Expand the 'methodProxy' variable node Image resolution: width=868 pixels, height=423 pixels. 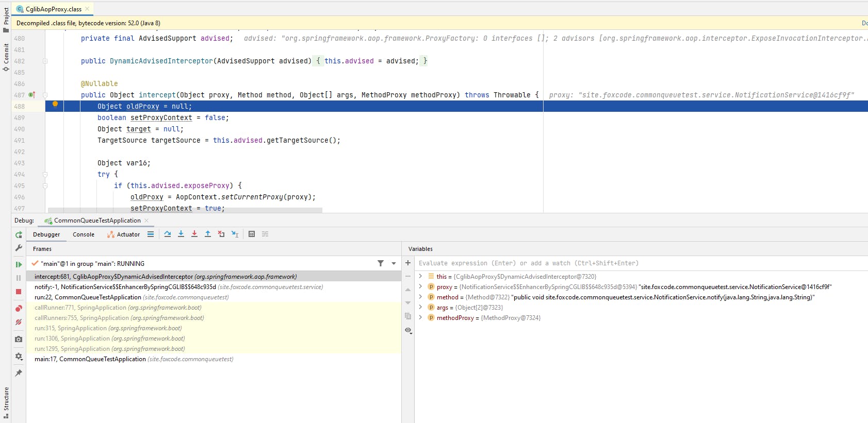pyautogui.click(x=420, y=317)
